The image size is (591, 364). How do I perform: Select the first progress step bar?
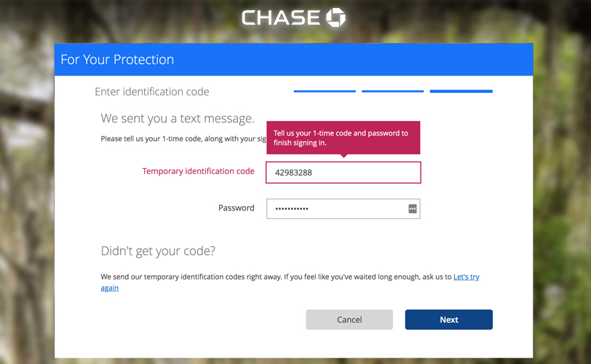pyautogui.click(x=325, y=92)
